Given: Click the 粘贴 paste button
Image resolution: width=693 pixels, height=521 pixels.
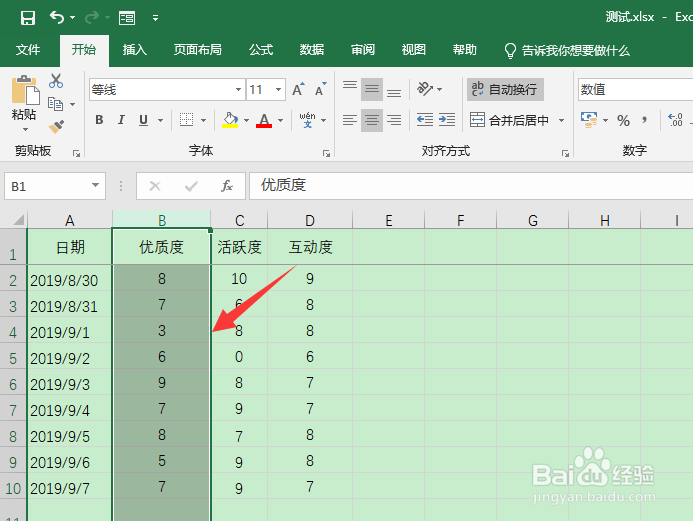Looking at the screenshot, I should 24,98.
